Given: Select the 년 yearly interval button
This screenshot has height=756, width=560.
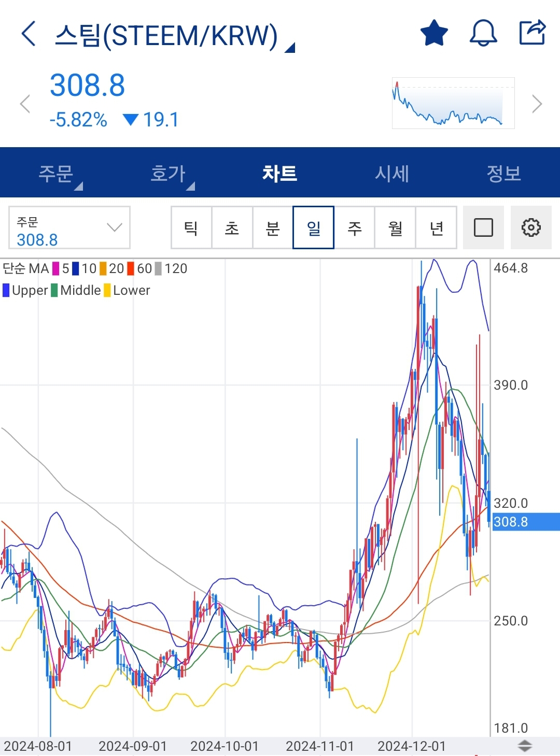Looking at the screenshot, I should (x=436, y=227).
